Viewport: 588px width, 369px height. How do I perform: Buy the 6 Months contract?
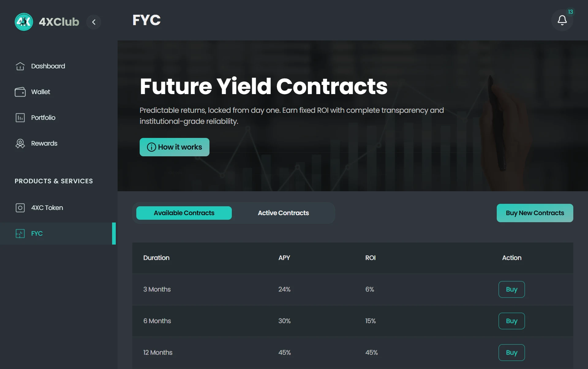tap(511, 321)
